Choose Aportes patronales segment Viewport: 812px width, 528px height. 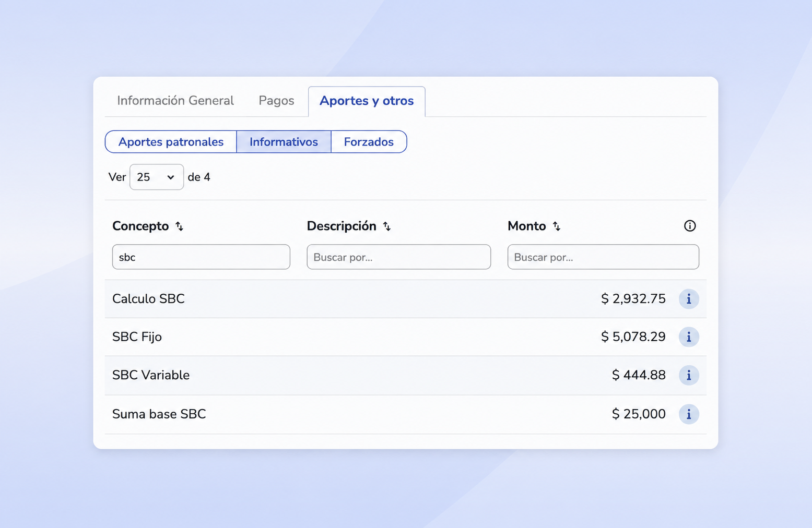pyautogui.click(x=171, y=142)
